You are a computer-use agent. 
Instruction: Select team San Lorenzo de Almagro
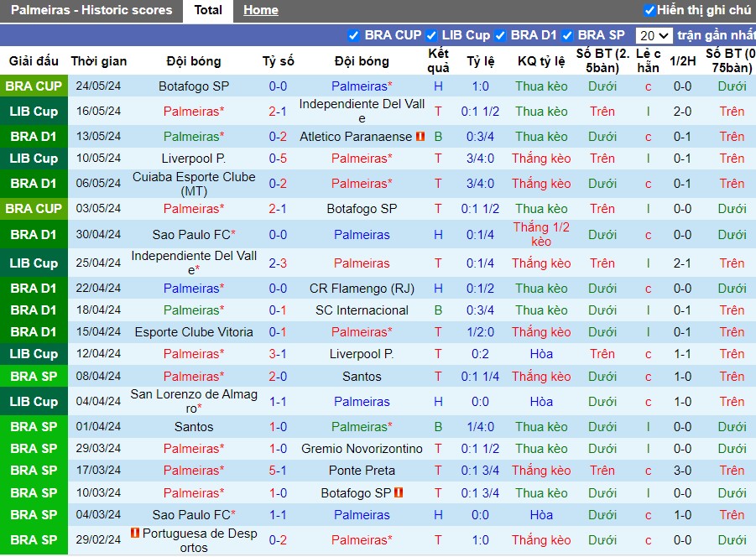pos(194,401)
